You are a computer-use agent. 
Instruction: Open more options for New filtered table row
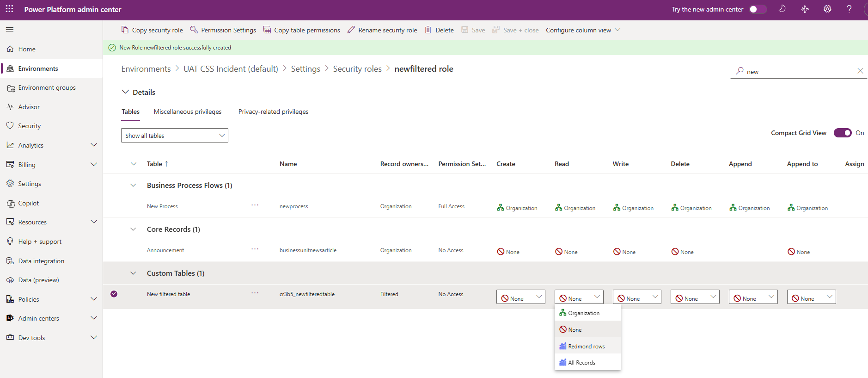pos(255,293)
